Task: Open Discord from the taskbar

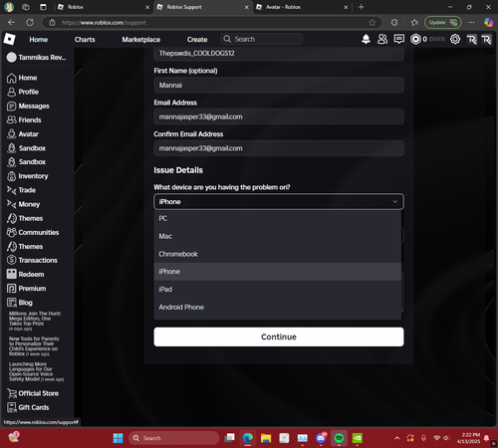Action: click(321, 438)
